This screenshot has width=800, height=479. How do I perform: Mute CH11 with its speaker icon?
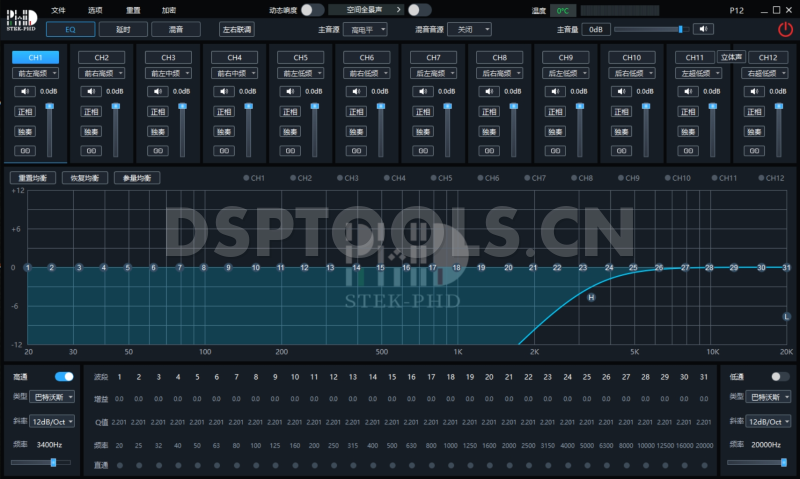(688, 91)
